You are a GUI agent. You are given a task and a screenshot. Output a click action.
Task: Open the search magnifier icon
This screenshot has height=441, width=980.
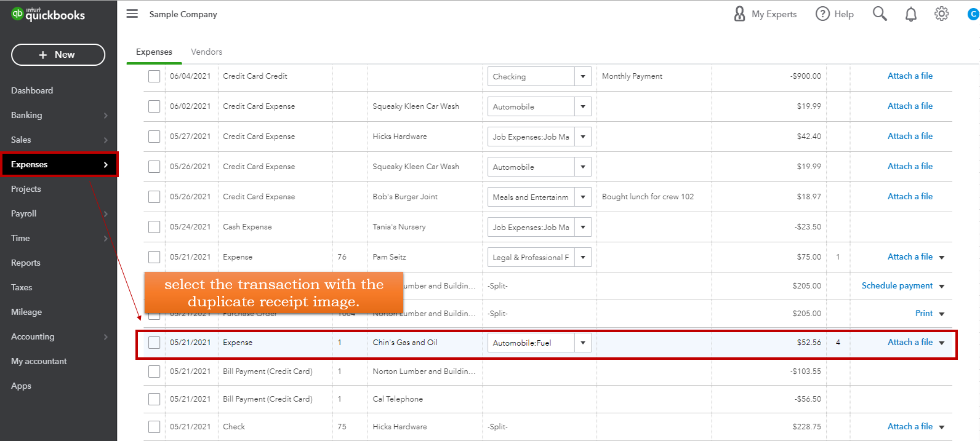coord(880,14)
